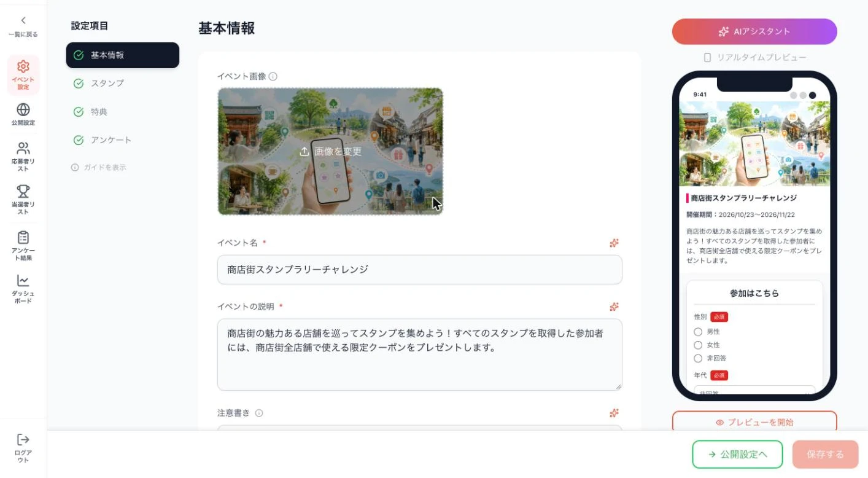Click AI sparkle icon for 注意書き
Image resolution: width=868 pixels, height=478 pixels.
(614, 413)
